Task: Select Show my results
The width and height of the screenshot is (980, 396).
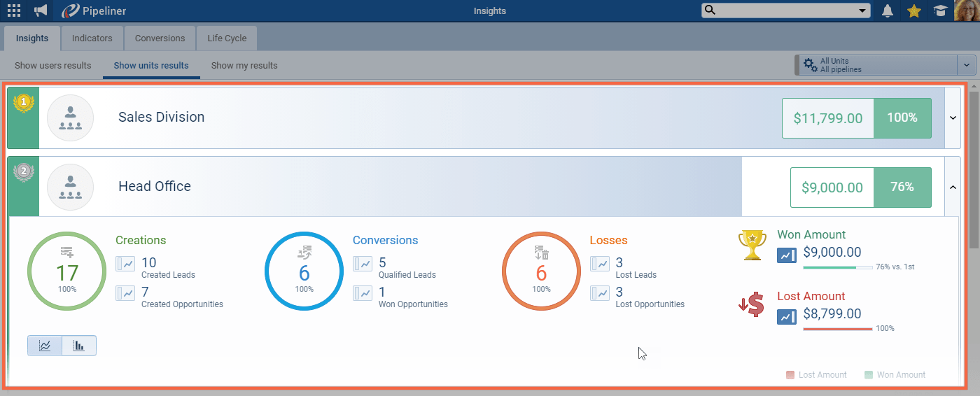Action: (244, 66)
